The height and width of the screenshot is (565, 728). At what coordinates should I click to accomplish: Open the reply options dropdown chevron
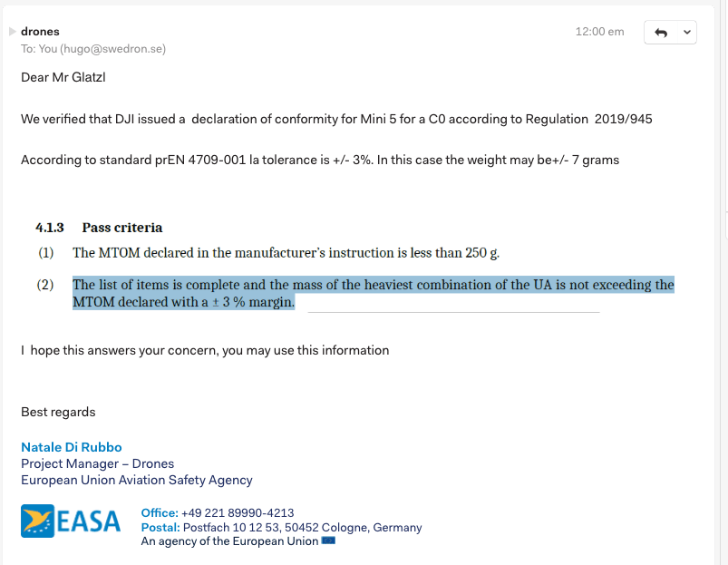[686, 33]
